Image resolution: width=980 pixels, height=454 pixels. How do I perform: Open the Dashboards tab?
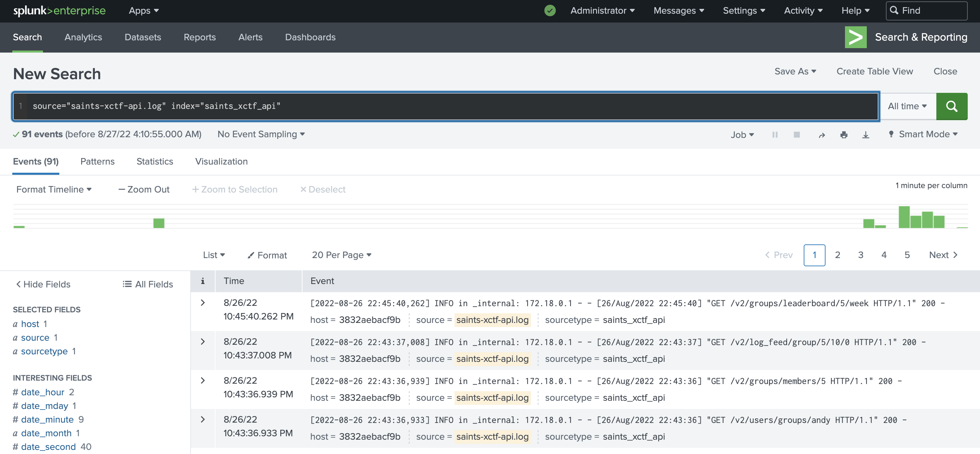[310, 37]
